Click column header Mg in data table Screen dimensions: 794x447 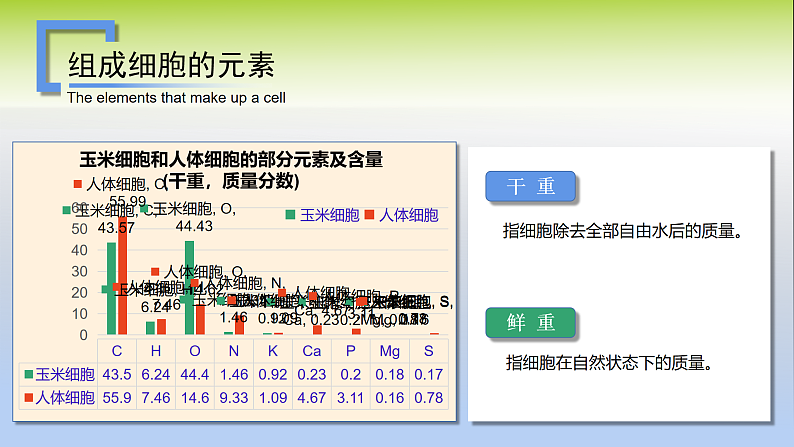390,351
